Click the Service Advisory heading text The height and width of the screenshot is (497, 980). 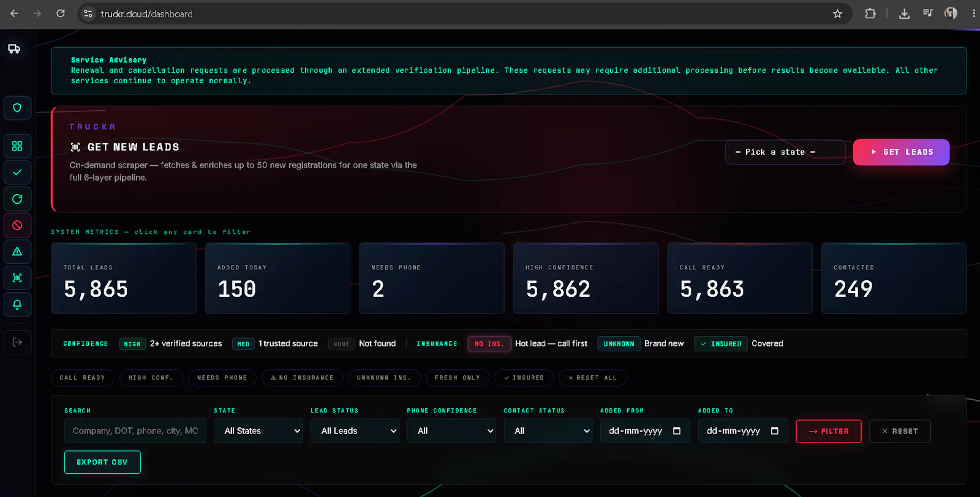108,60
